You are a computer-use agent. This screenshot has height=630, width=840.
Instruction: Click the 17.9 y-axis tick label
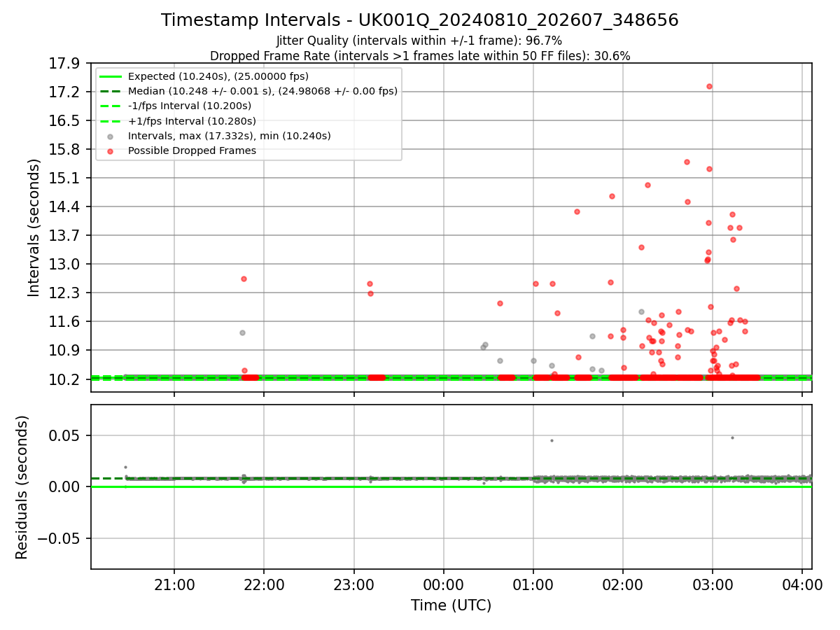pos(66,64)
